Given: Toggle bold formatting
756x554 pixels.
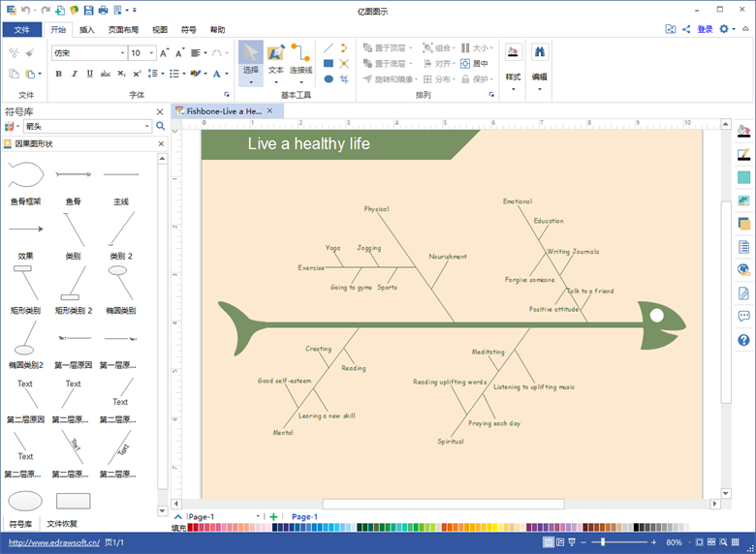Looking at the screenshot, I should tap(57, 74).
